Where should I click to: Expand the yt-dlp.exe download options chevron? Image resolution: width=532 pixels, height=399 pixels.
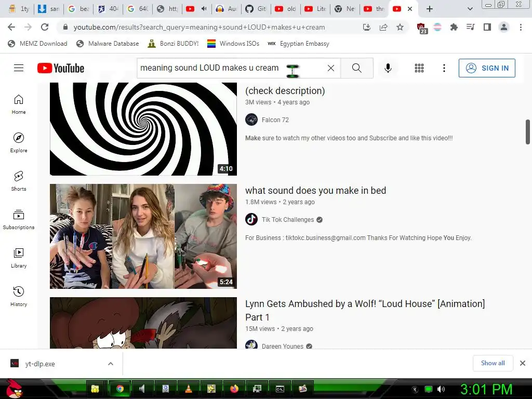pyautogui.click(x=111, y=364)
